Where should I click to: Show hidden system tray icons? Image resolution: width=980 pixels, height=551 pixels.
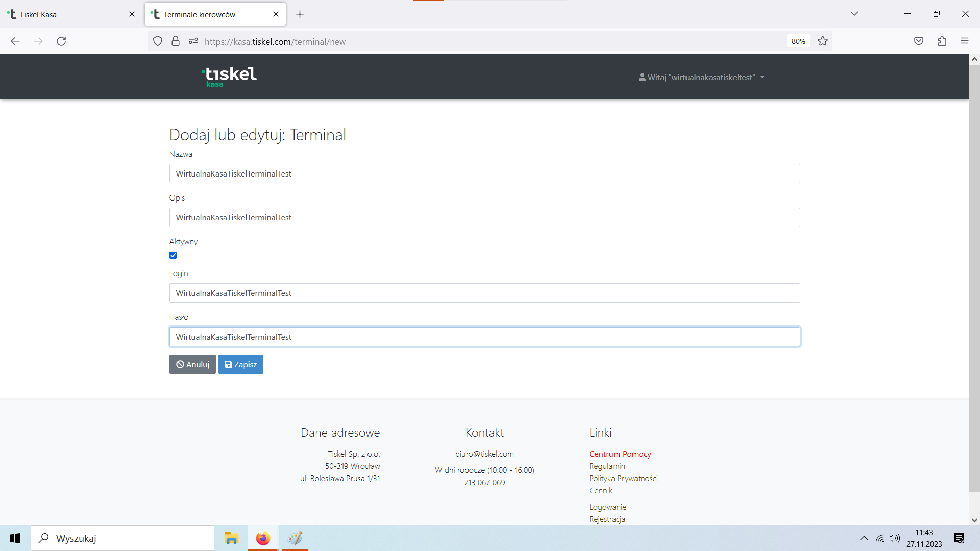pyautogui.click(x=864, y=538)
